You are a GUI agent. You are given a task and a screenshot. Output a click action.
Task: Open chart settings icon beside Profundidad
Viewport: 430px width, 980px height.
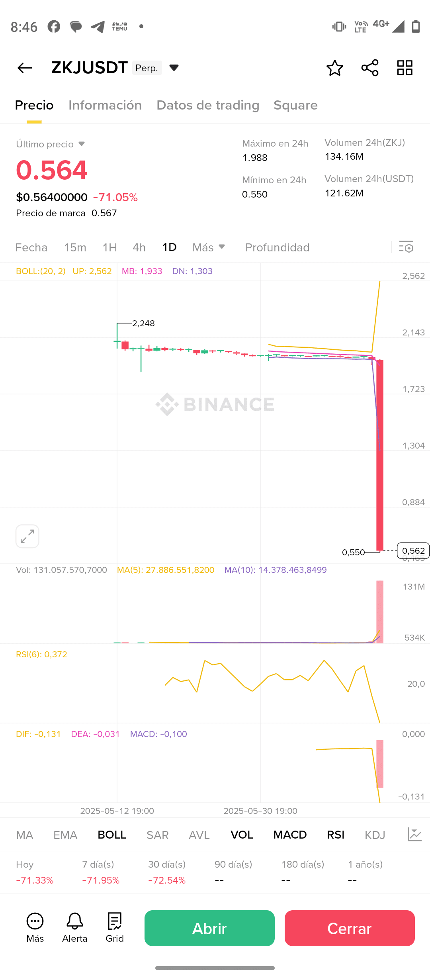point(406,247)
